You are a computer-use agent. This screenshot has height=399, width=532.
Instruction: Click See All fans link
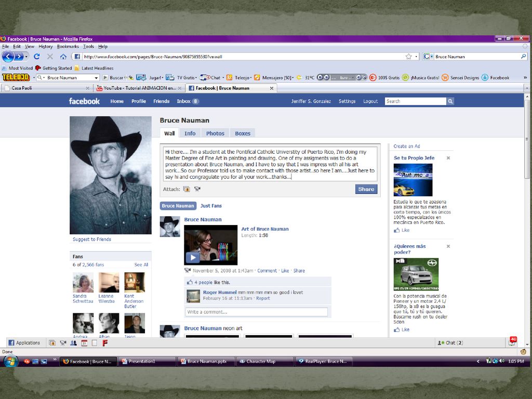(x=141, y=264)
